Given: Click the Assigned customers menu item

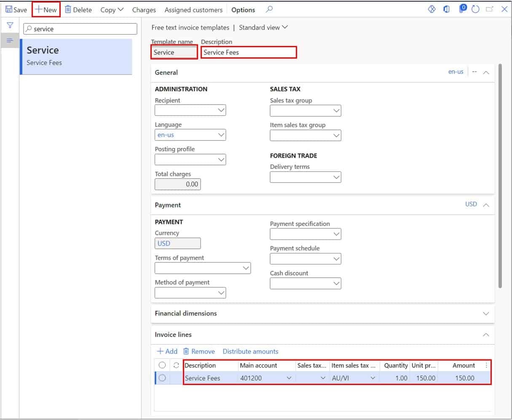Looking at the screenshot, I should (x=193, y=9).
